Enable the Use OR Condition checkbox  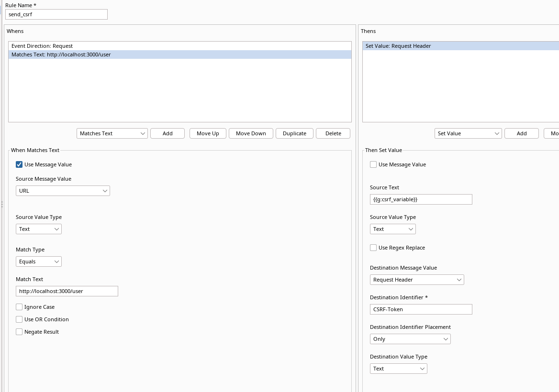(x=19, y=319)
